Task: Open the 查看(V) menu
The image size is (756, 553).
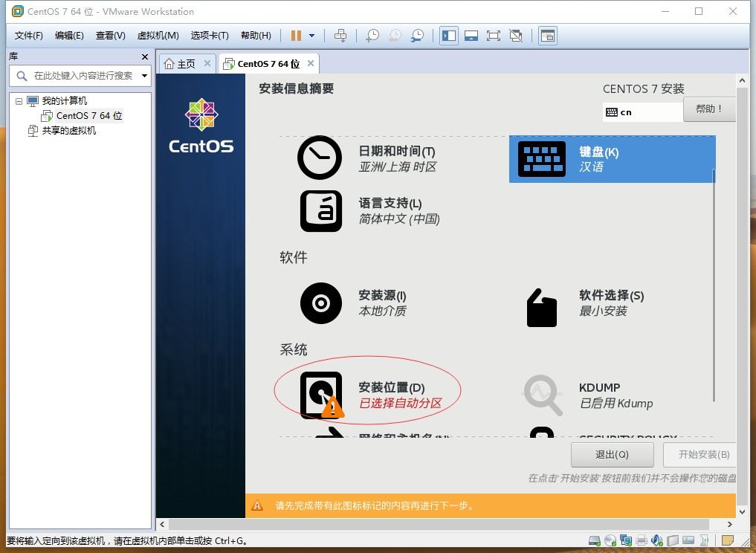Action: pos(111,36)
